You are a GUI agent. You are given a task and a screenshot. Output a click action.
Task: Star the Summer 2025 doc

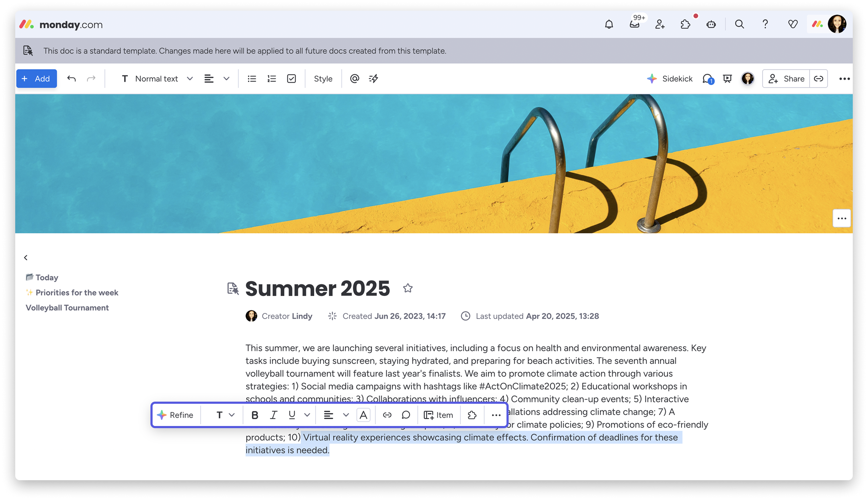point(408,288)
